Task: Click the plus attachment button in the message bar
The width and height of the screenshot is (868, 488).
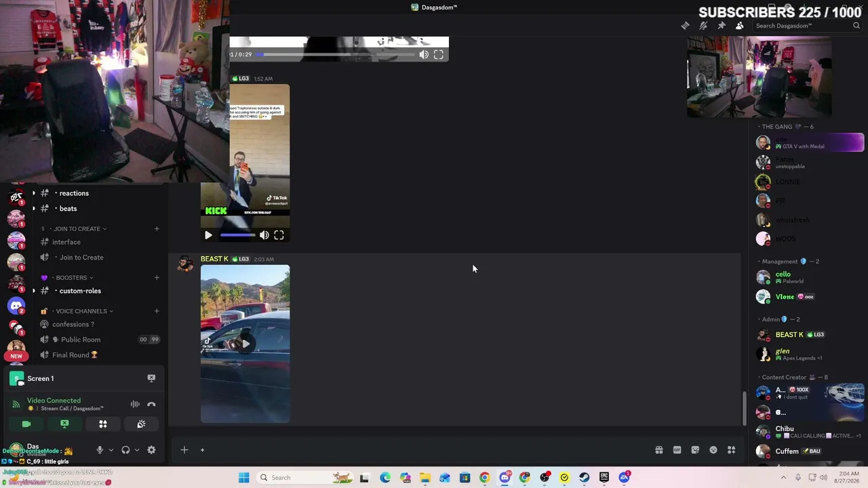Action: pos(184,450)
